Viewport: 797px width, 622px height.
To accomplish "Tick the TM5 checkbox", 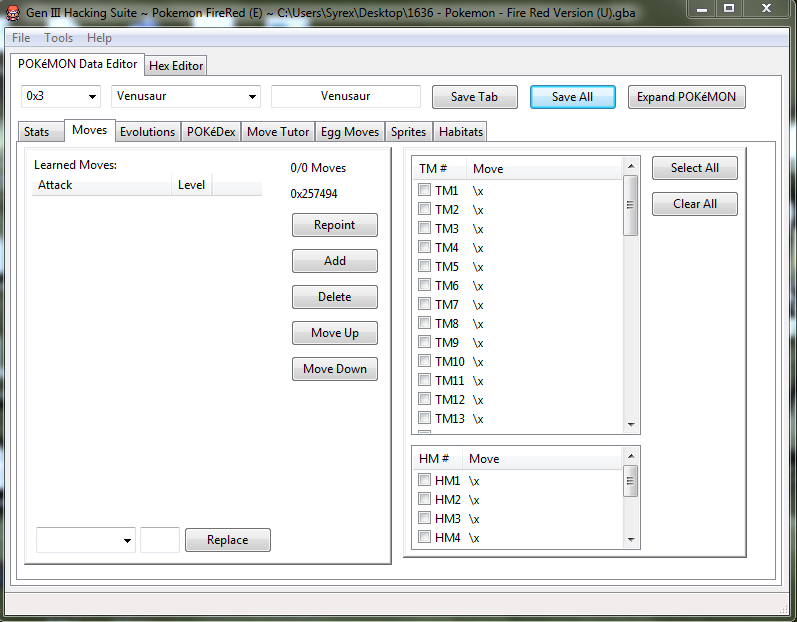I will [x=424, y=266].
